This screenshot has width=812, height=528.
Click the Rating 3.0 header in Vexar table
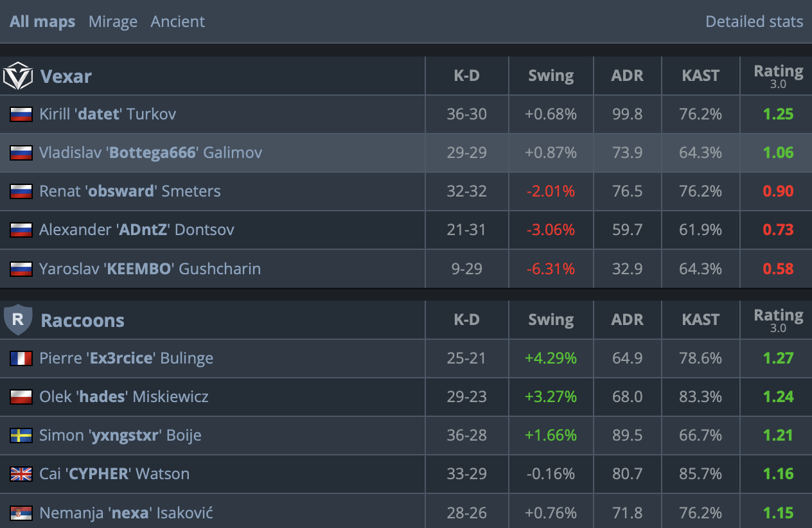(x=779, y=76)
